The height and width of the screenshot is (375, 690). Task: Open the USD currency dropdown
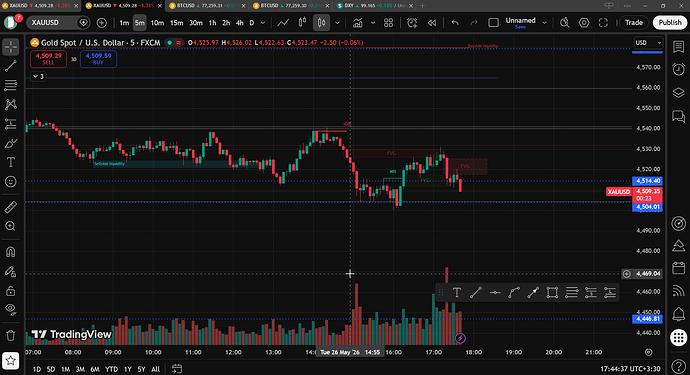[648, 43]
